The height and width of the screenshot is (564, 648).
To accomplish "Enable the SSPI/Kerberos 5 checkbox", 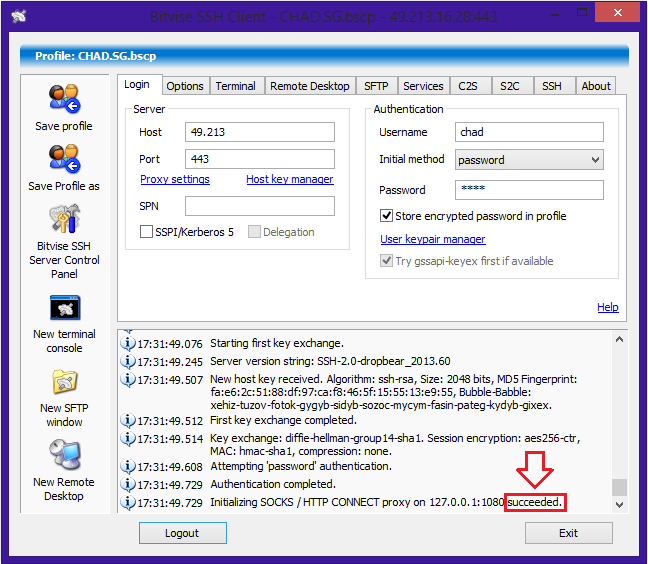I will click(146, 232).
